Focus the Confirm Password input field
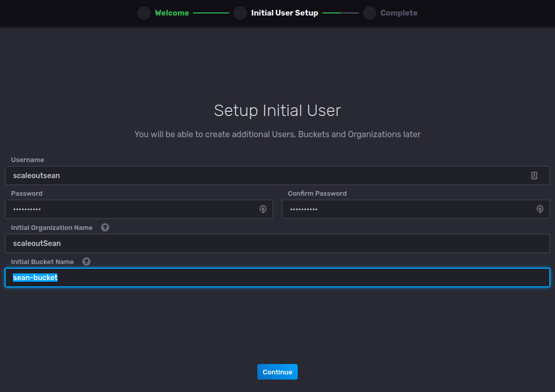The image size is (555, 392). (416, 209)
